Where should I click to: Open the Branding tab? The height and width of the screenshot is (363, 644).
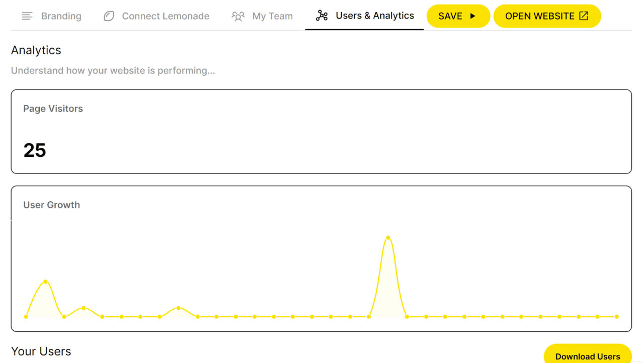(x=61, y=16)
